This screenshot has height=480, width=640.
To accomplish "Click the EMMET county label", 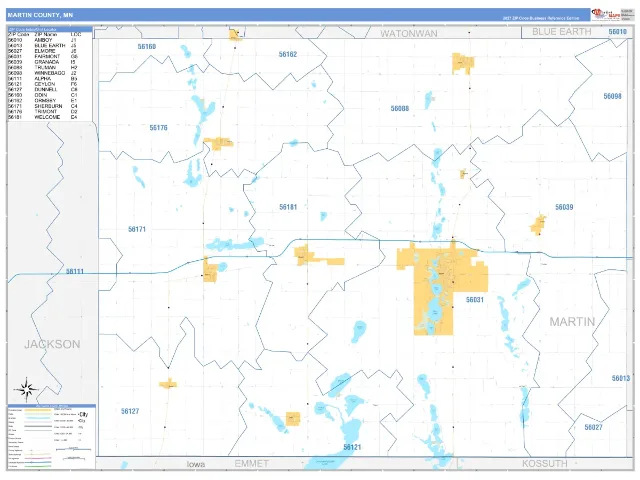I will click(x=251, y=464).
